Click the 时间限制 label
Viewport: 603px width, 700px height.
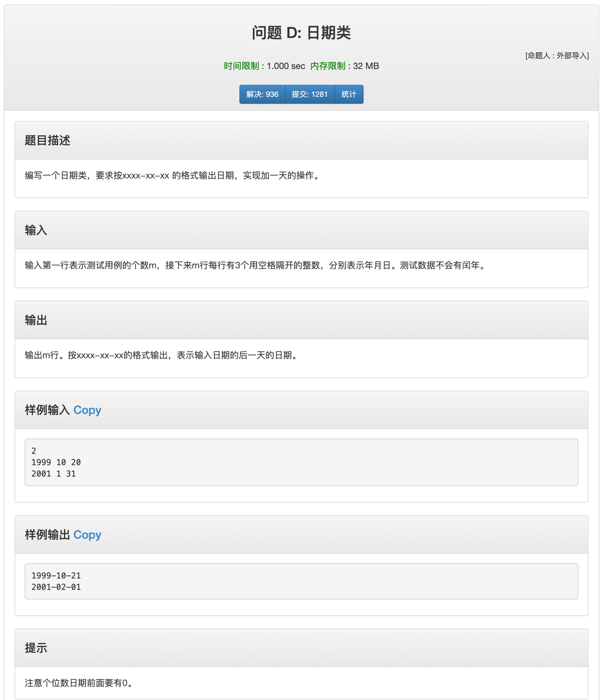click(244, 66)
